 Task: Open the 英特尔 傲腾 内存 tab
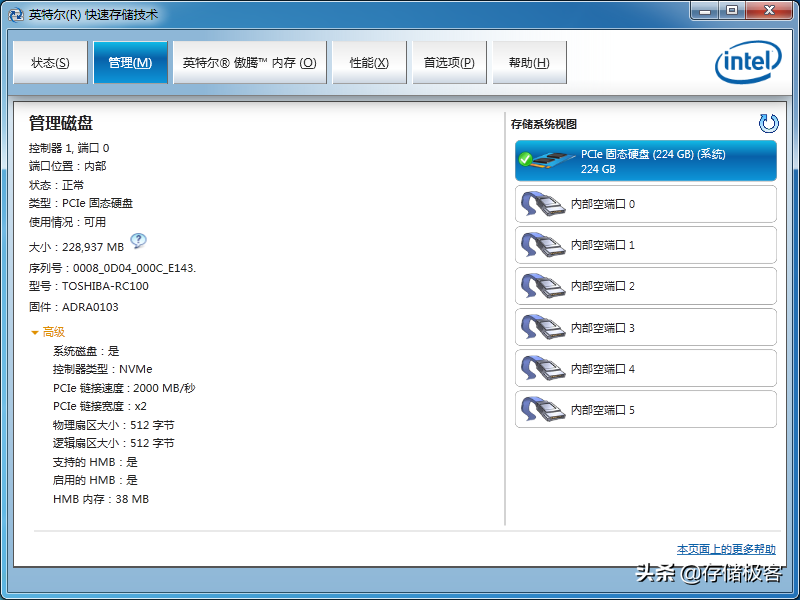249,63
